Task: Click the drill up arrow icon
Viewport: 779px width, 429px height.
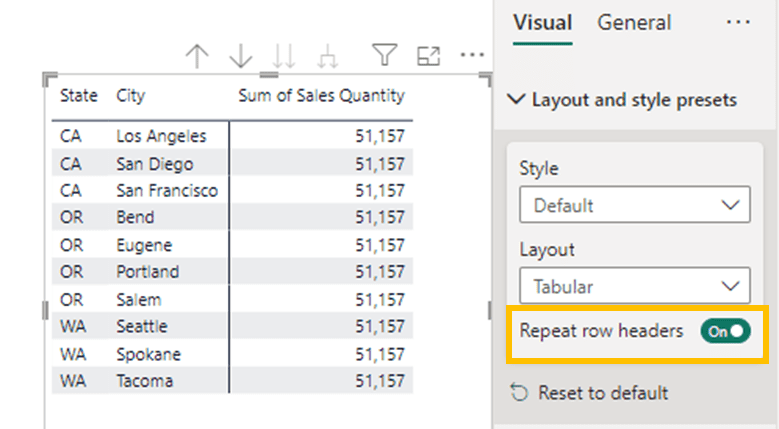Action: [x=198, y=57]
